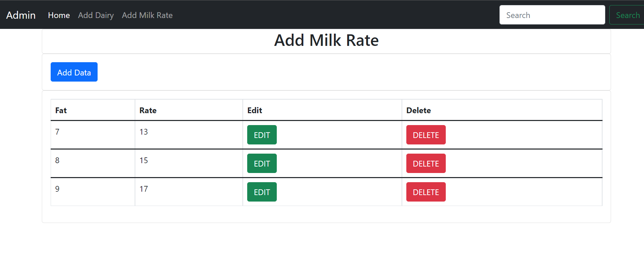Click the Rate column header

[148, 110]
